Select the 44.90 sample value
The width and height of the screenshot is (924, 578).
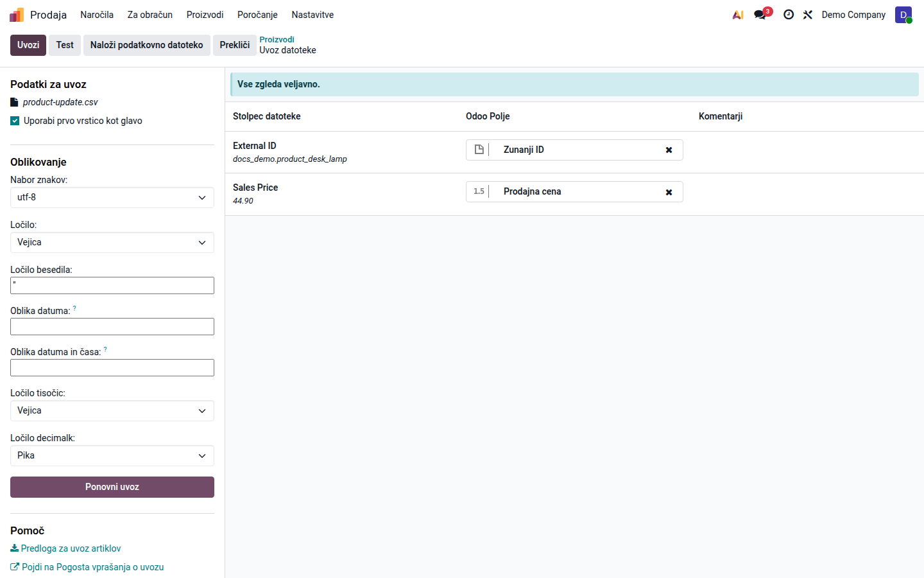(243, 201)
